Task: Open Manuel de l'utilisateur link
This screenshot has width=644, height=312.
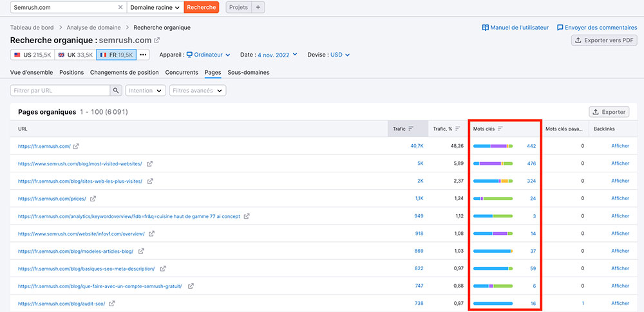Action: pos(520,28)
